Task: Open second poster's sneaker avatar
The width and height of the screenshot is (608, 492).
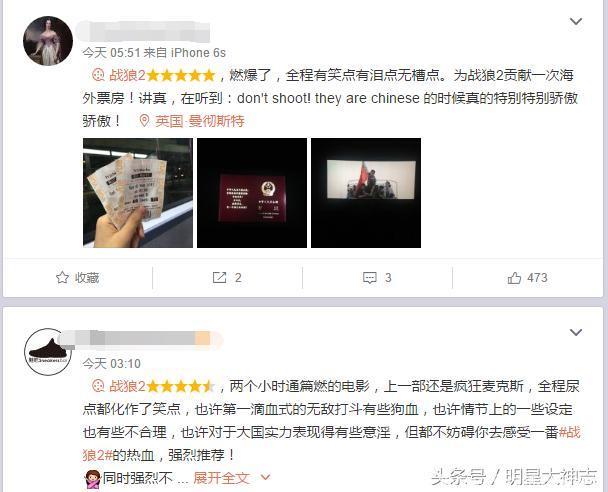Action: pos(48,352)
